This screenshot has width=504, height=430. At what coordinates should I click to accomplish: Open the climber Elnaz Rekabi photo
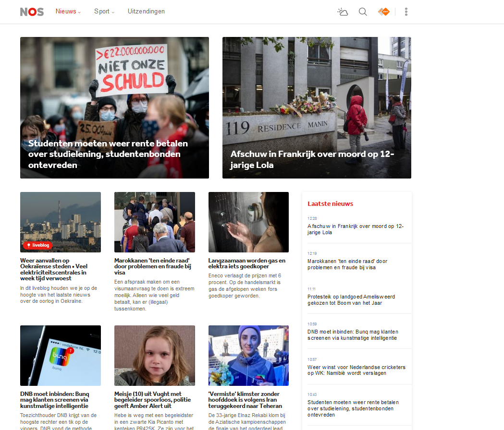point(248,356)
